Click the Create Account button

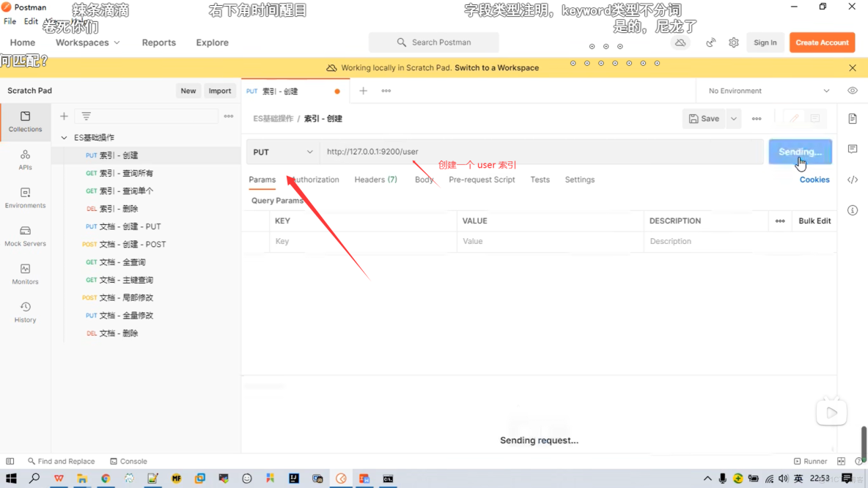(x=822, y=42)
